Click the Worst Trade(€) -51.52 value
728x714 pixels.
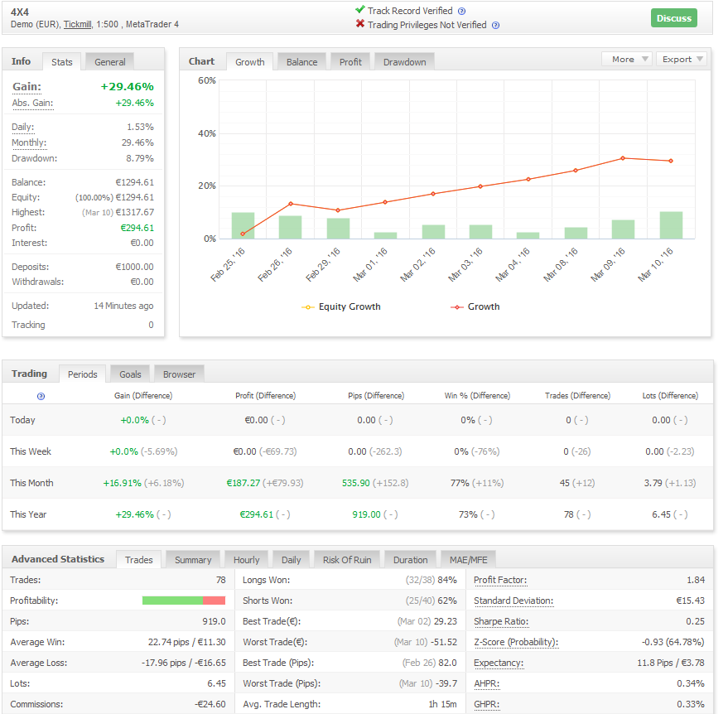[x=444, y=642]
